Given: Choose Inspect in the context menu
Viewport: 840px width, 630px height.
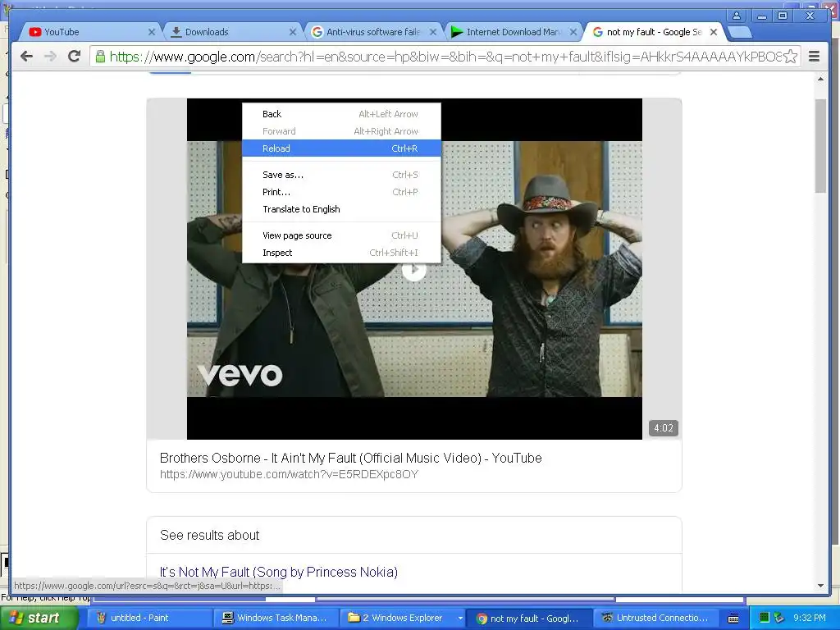Looking at the screenshot, I should coord(341,253).
